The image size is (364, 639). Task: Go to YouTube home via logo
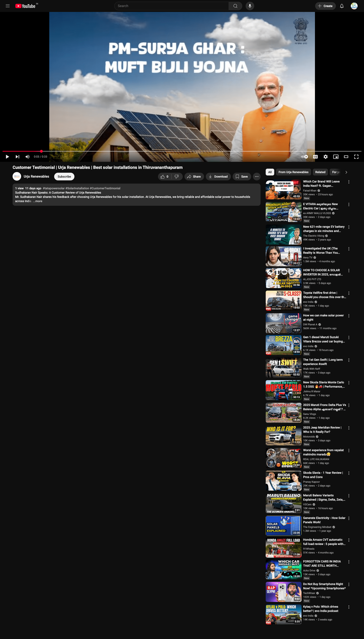pos(25,6)
